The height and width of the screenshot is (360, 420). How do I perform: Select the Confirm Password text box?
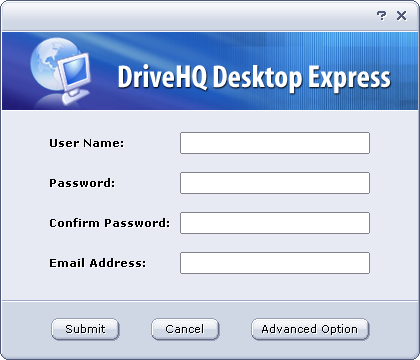click(275, 223)
